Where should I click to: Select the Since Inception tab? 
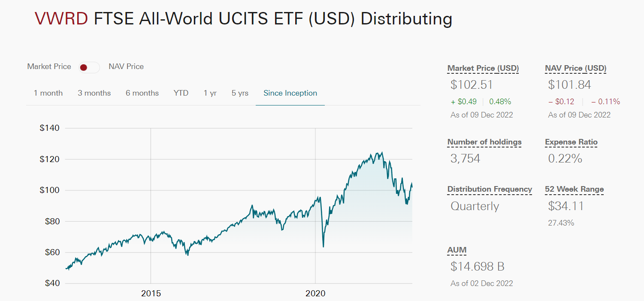pyautogui.click(x=290, y=93)
